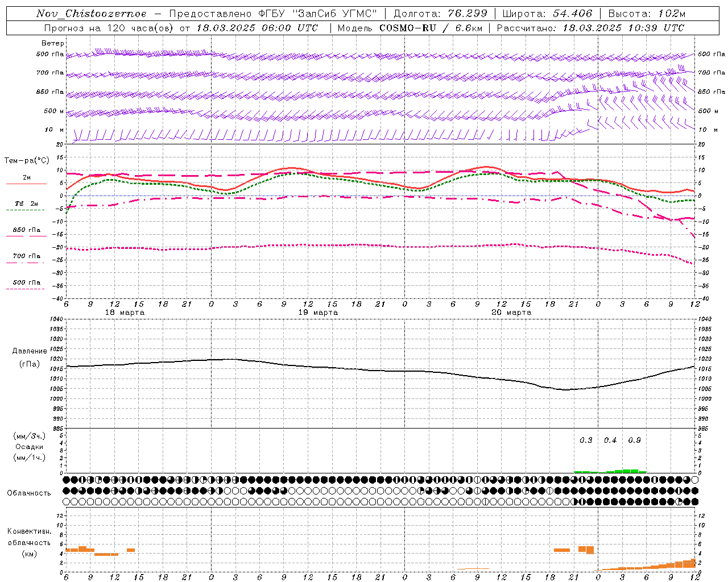Click the "Конвективн." convective cloud label
This screenshot has width=728, height=582.
[30, 531]
